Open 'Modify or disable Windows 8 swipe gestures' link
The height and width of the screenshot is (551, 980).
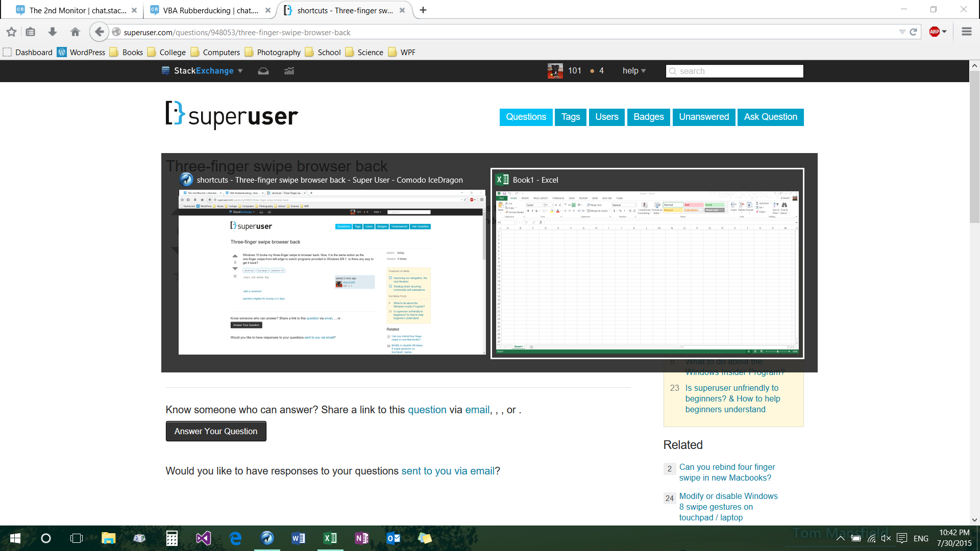(728, 507)
